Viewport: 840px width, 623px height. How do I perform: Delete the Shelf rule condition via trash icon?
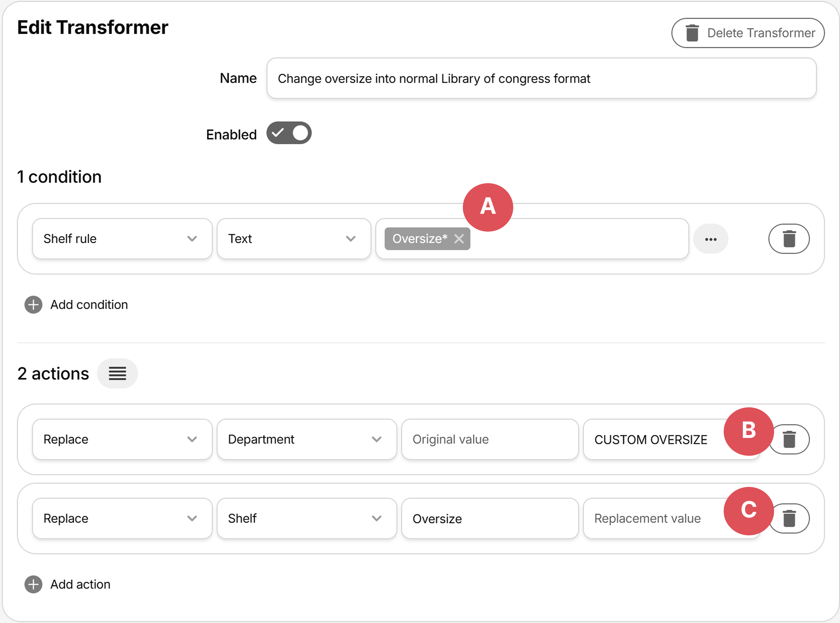(789, 239)
